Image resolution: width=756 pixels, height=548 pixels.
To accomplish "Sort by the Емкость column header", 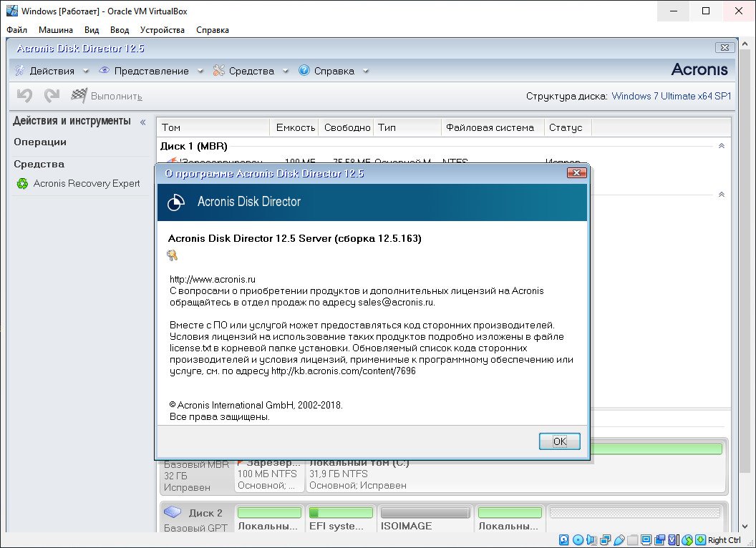I will click(x=295, y=127).
